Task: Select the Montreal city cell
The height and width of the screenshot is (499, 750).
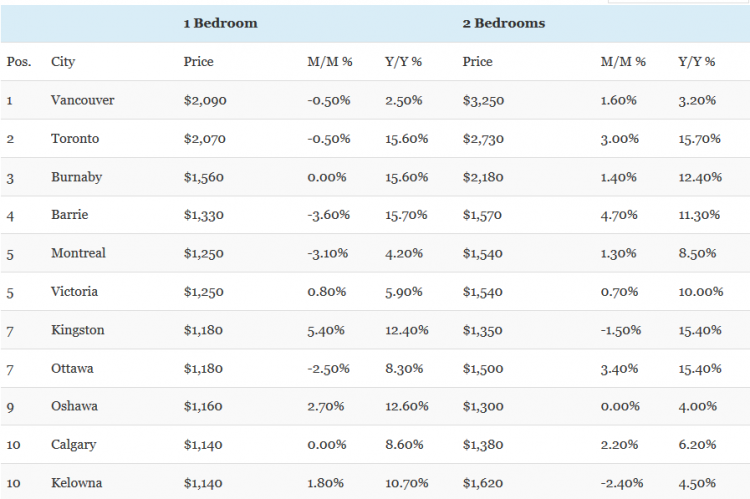Action: 78,253
